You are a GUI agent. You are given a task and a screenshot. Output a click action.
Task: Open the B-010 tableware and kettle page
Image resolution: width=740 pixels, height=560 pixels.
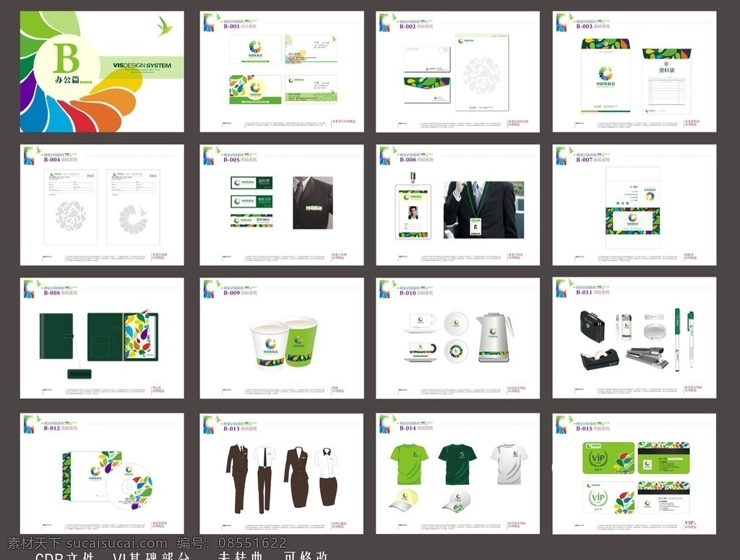pos(457,337)
